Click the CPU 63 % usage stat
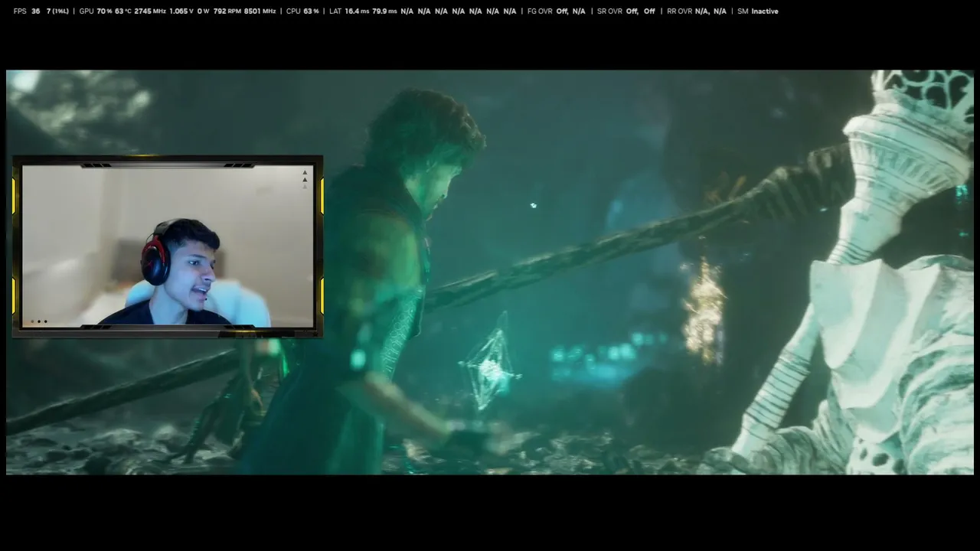This screenshot has width=980, height=551. coord(303,11)
